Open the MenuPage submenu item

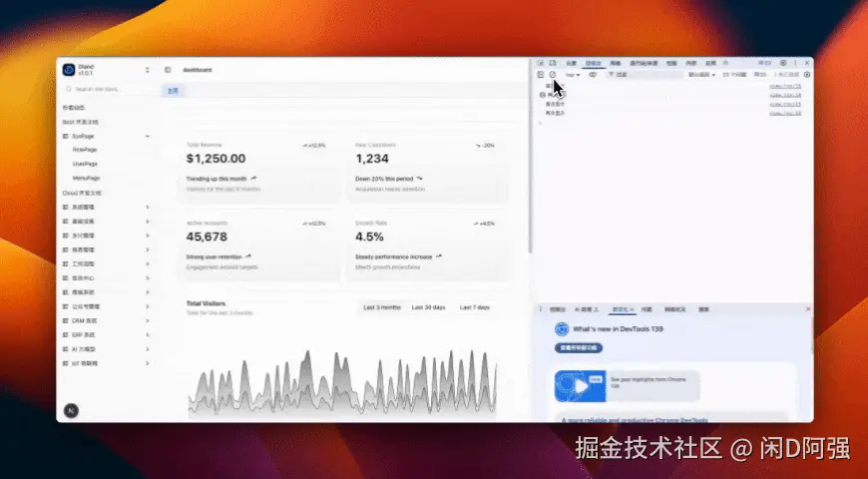click(x=86, y=179)
